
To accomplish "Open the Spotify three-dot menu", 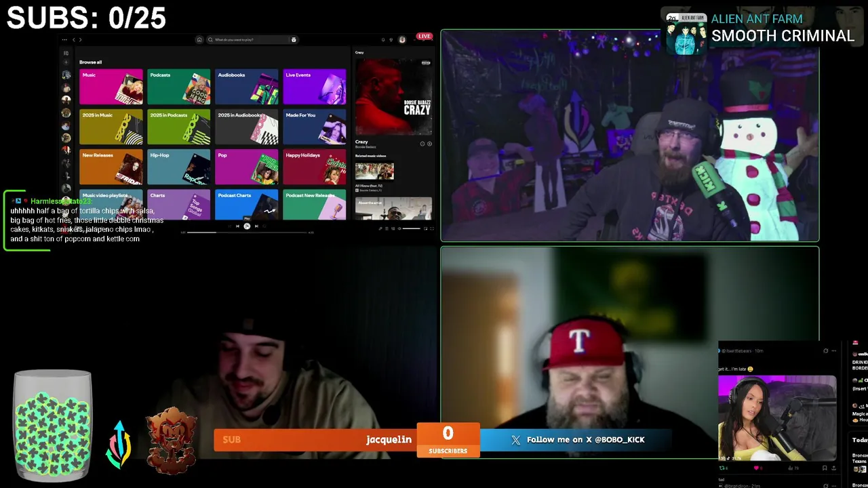I will click(x=64, y=40).
